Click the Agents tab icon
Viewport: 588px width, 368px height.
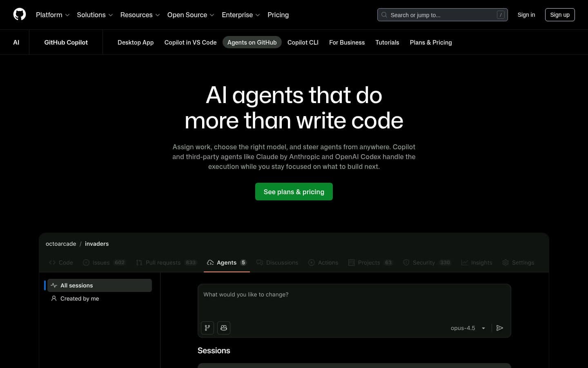click(x=210, y=263)
